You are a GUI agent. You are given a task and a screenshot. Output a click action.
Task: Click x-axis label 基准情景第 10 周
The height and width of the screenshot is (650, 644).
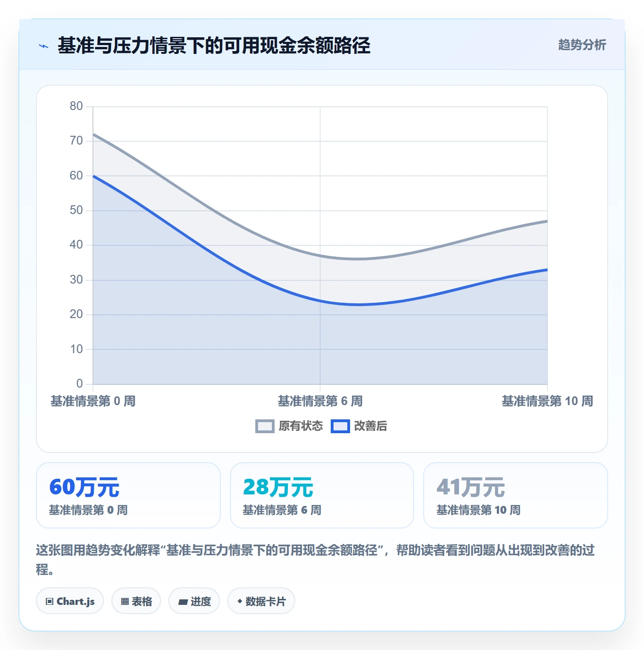click(547, 401)
